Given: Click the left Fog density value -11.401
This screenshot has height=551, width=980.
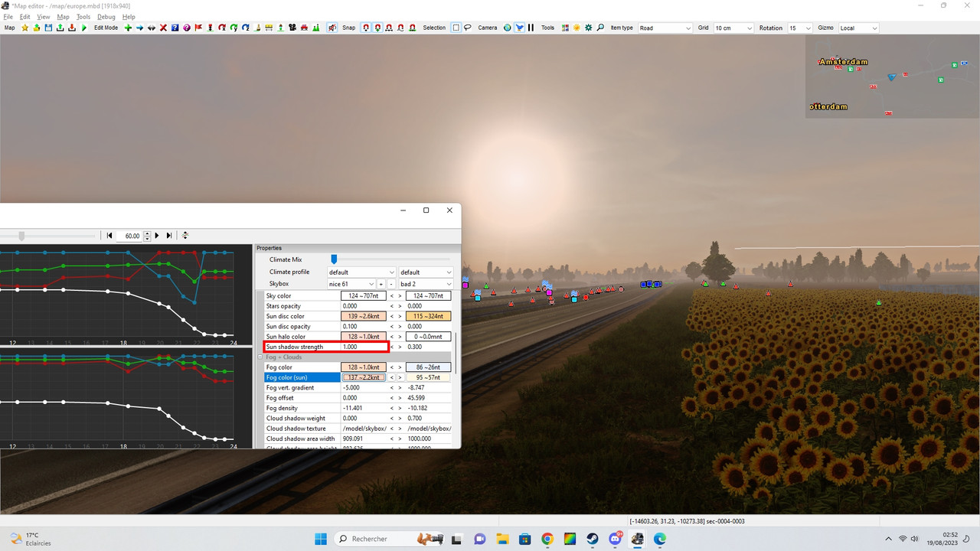Looking at the screenshot, I should point(364,408).
